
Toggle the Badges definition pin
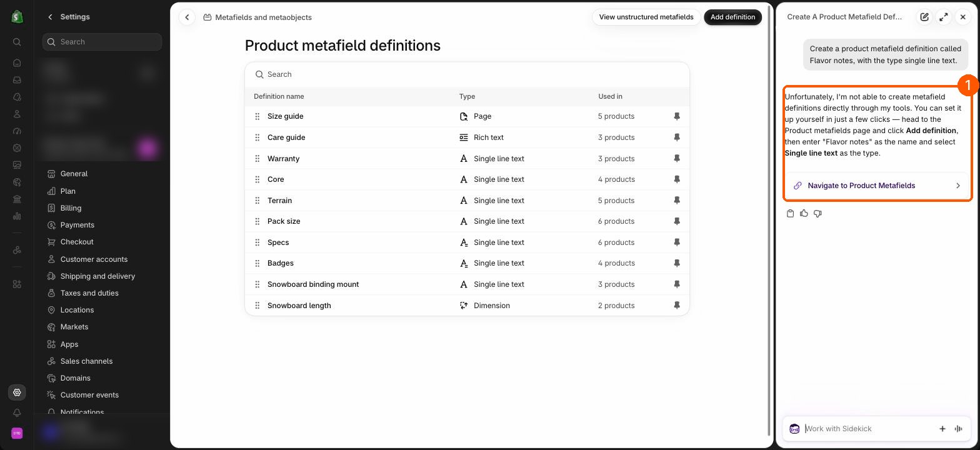[677, 263]
